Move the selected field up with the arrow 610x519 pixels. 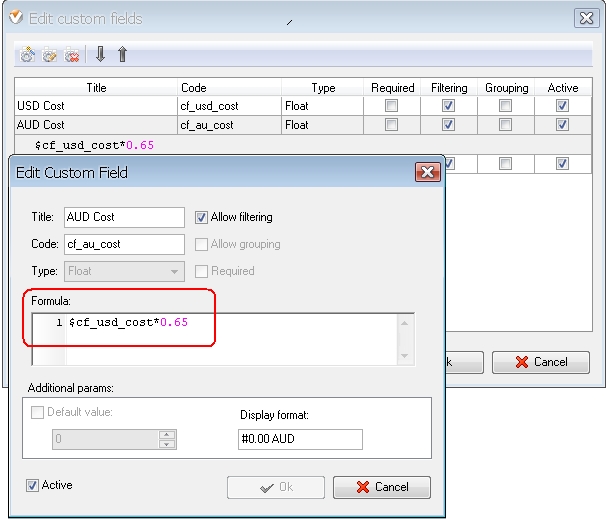122,55
